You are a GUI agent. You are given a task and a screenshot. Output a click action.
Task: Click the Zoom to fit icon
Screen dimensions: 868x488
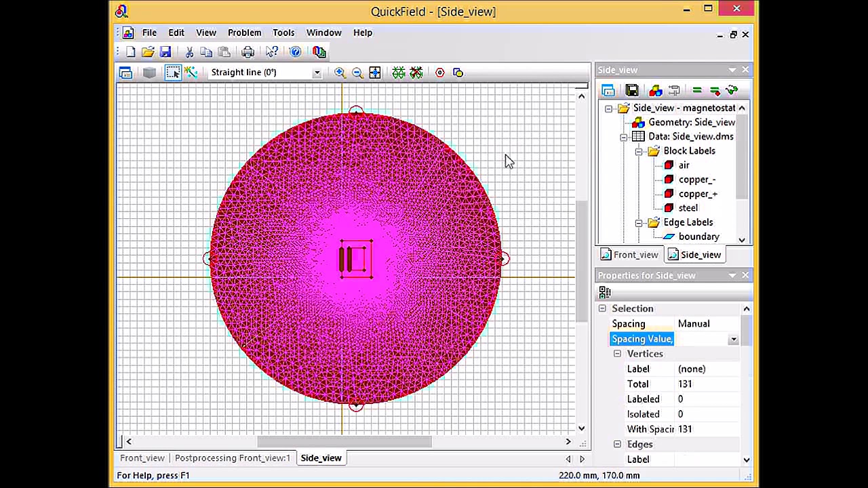coord(375,73)
